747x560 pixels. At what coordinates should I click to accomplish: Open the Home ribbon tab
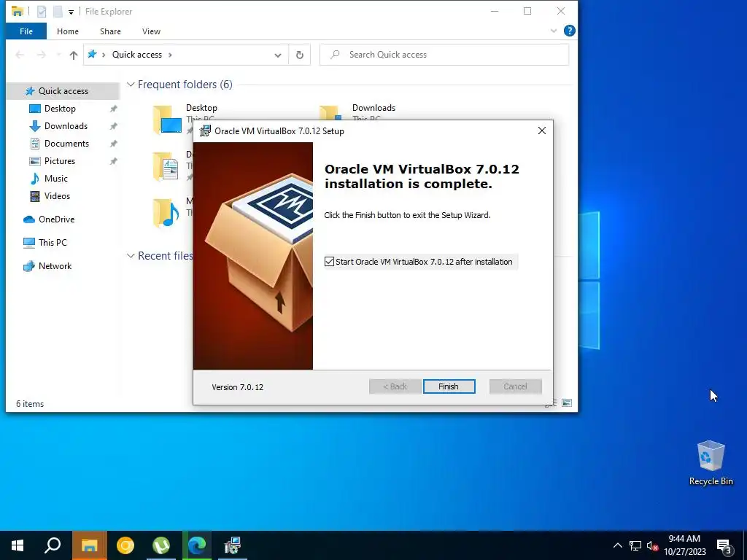(x=68, y=31)
